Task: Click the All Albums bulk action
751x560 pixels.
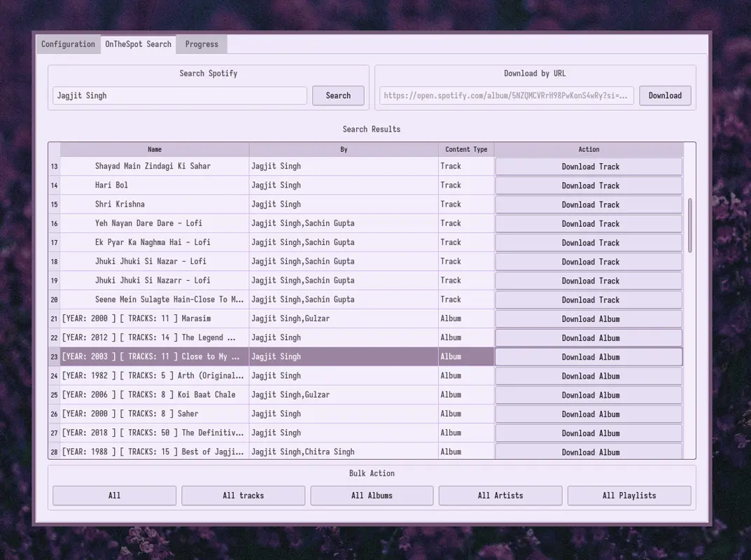Action: tap(372, 495)
